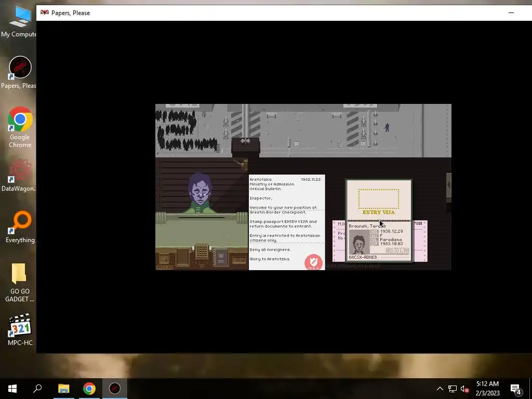Select the Everything search desktop shortcut
Viewport: 532px width, 399px height.
coord(20,227)
